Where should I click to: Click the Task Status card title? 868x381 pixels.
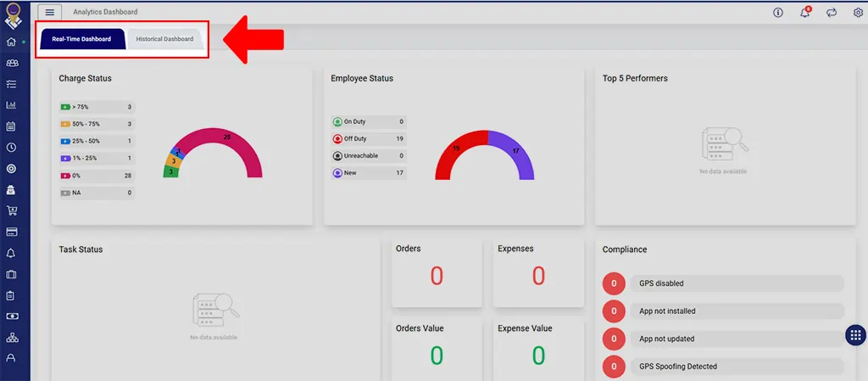81,249
